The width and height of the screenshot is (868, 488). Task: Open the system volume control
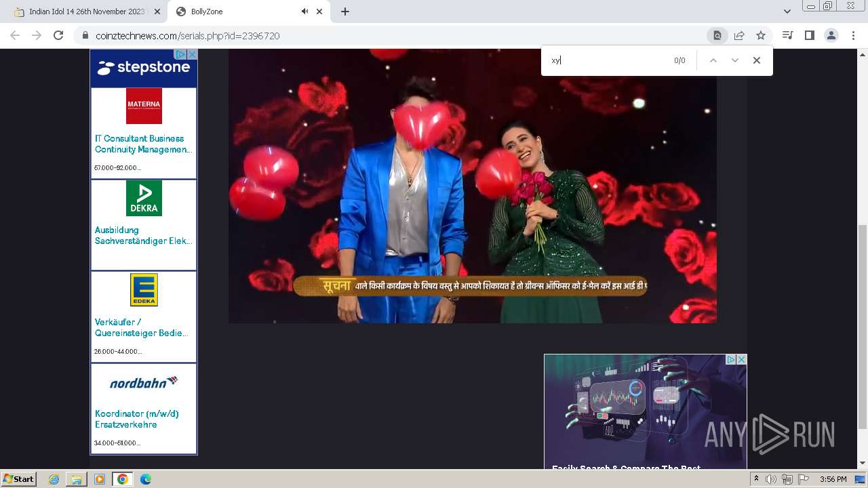(x=771, y=479)
